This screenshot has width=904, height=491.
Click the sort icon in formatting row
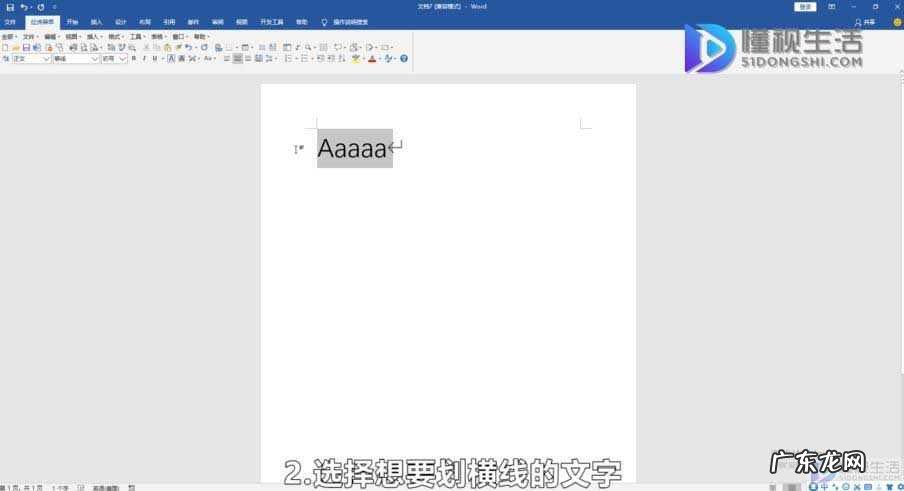coord(342,58)
